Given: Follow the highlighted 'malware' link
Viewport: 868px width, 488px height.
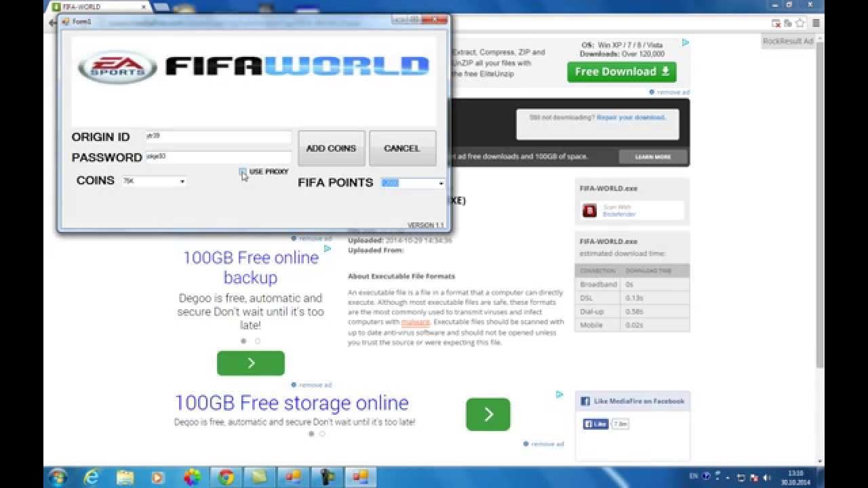Looking at the screenshot, I should [x=416, y=323].
